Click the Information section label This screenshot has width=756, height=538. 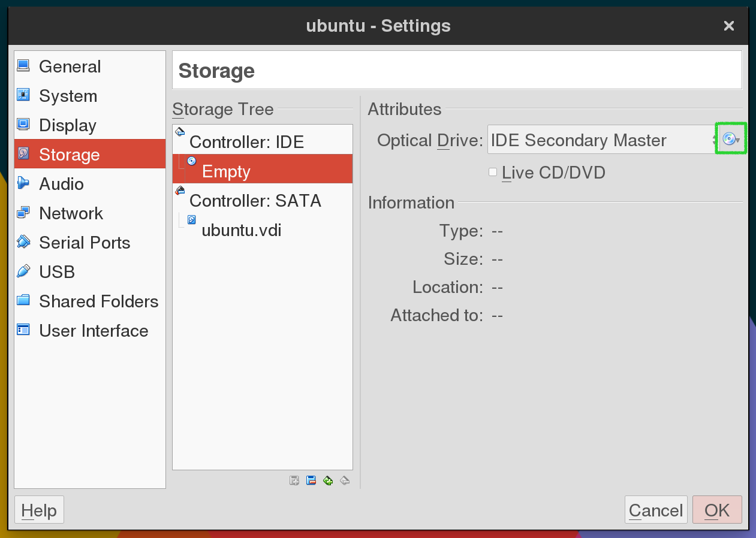pos(411,202)
